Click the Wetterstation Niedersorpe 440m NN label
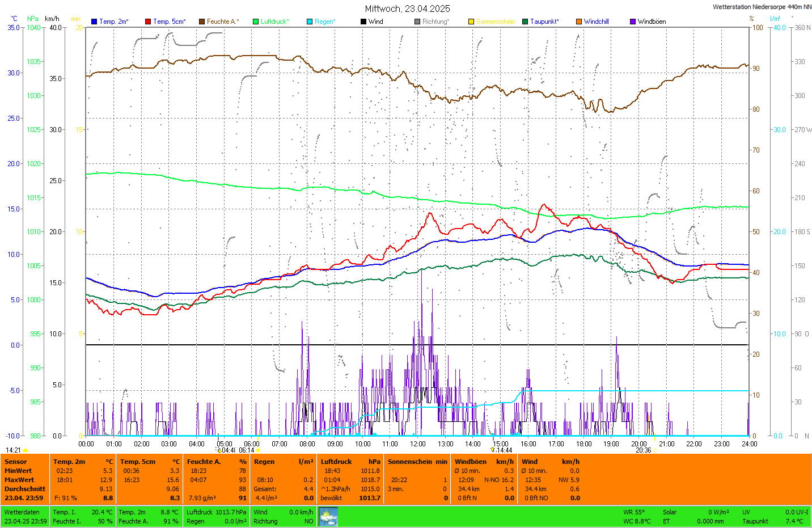Screen dimensions: 812x528 (x=762, y=7)
